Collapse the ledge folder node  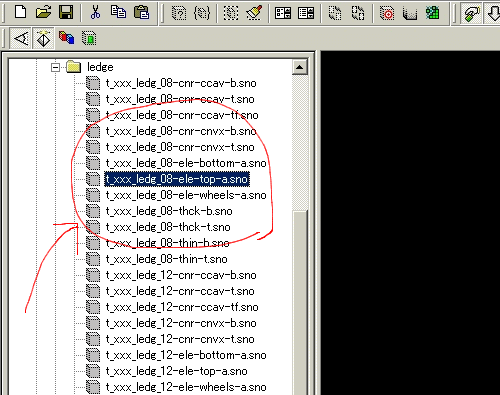click(55, 68)
